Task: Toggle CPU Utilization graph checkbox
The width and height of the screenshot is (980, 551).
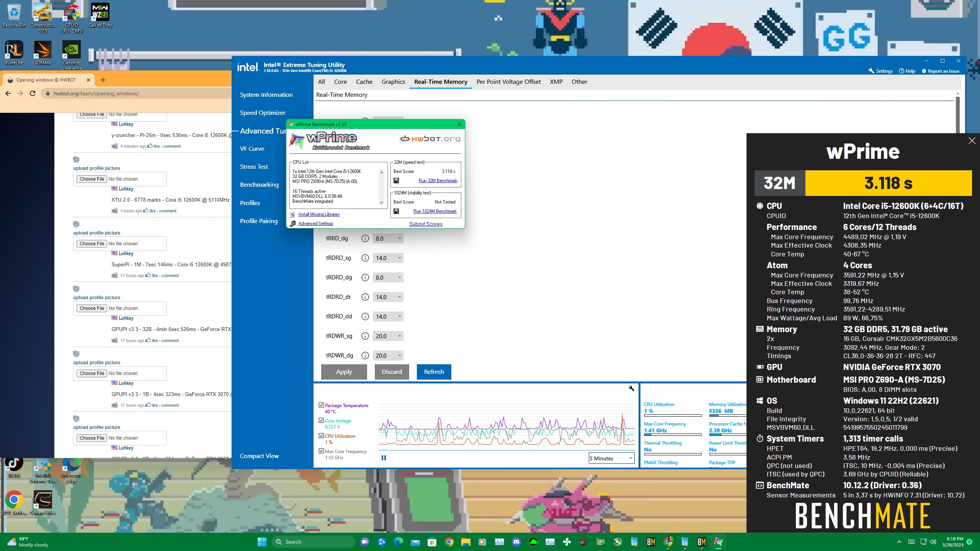Action: pyautogui.click(x=321, y=436)
